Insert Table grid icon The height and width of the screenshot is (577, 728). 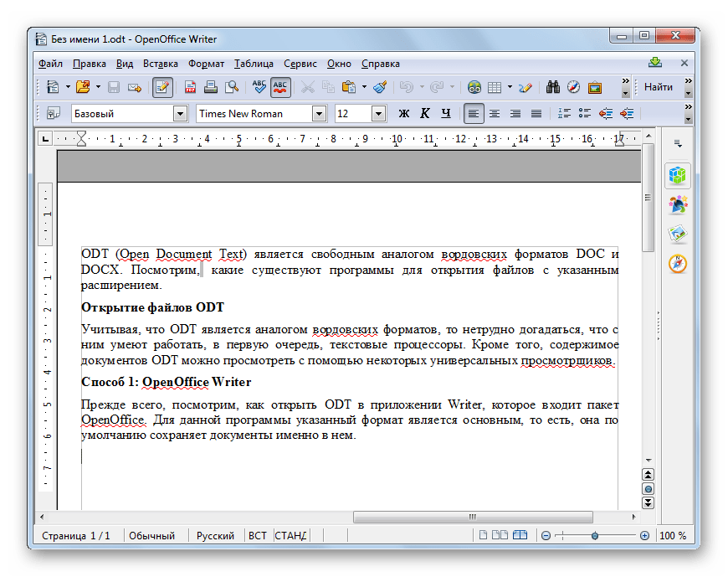[495, 87]
